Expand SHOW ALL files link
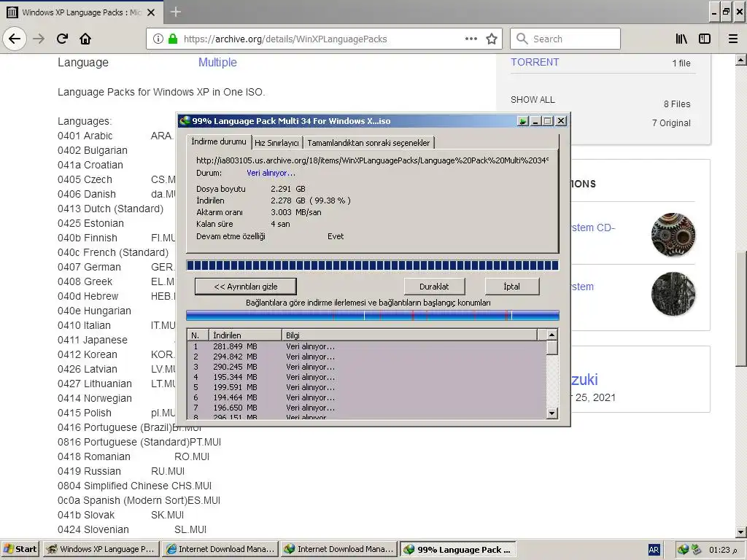The width and height of the screenshot is (747, 560). coord(533,99)
